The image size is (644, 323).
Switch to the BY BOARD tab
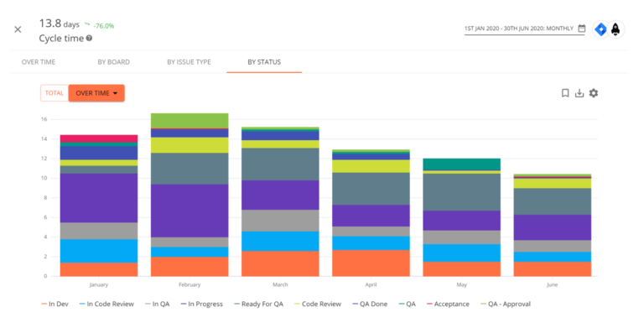(x=114, y=62)
